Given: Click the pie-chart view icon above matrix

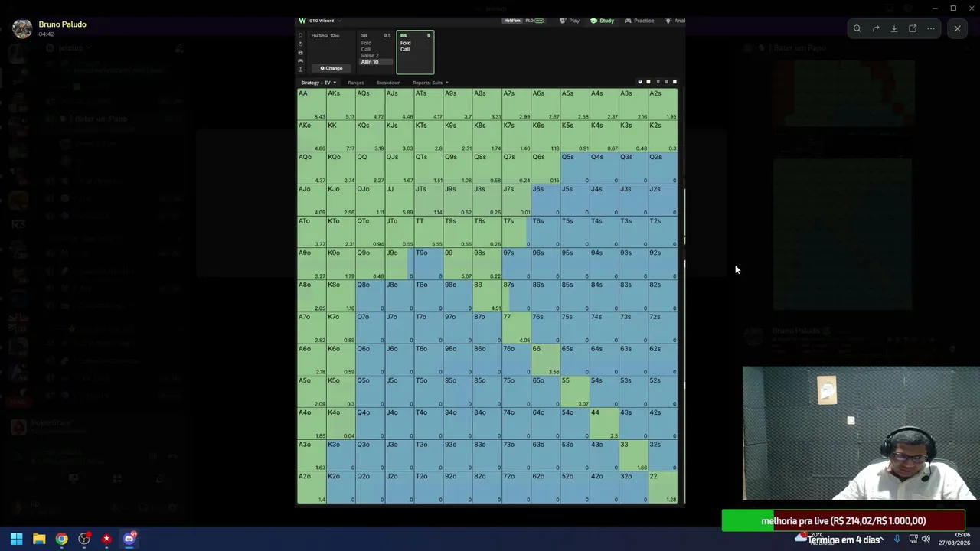Looking at the screenshot, I should coord(640,82).
